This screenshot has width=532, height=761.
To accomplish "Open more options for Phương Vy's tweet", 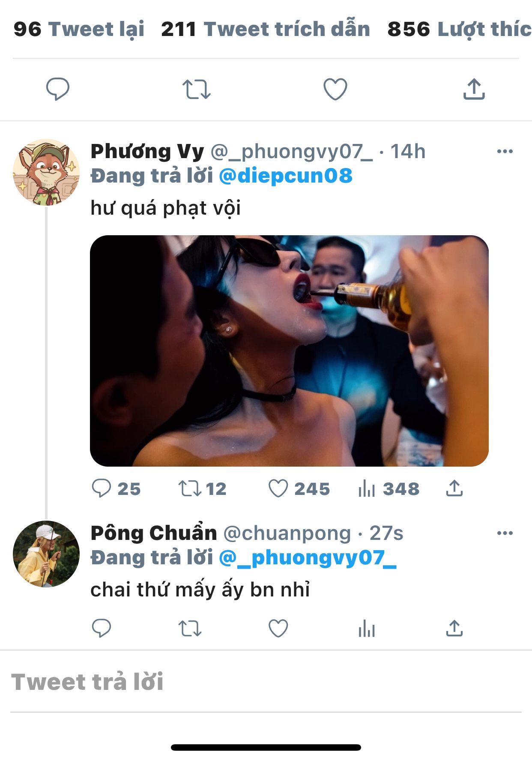I will pyautogui.click(x=505, y=151).
